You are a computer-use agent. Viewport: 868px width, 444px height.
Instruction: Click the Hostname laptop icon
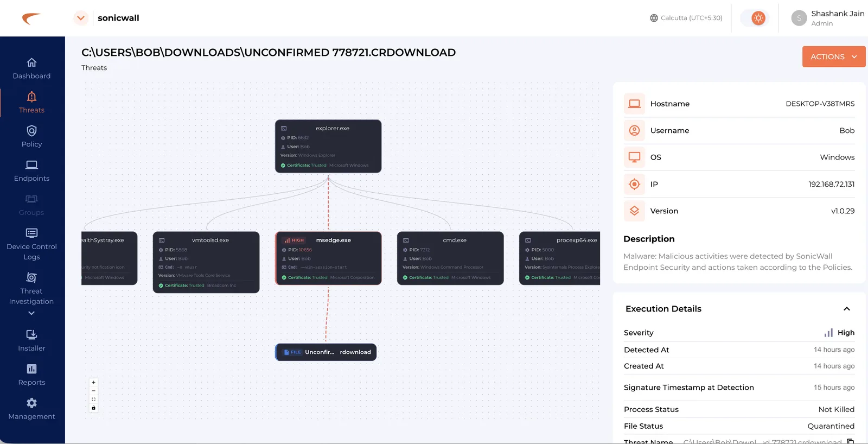tap(634, 104)
